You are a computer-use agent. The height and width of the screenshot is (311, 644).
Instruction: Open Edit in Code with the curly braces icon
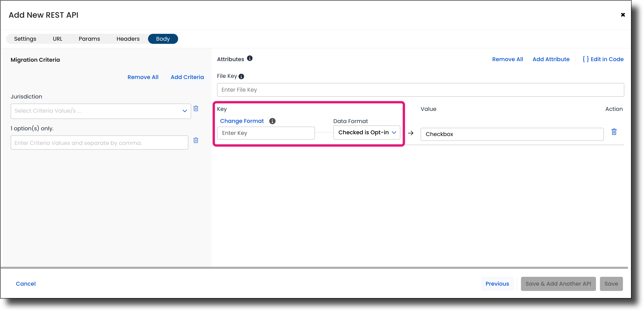[x=603, y=59]
